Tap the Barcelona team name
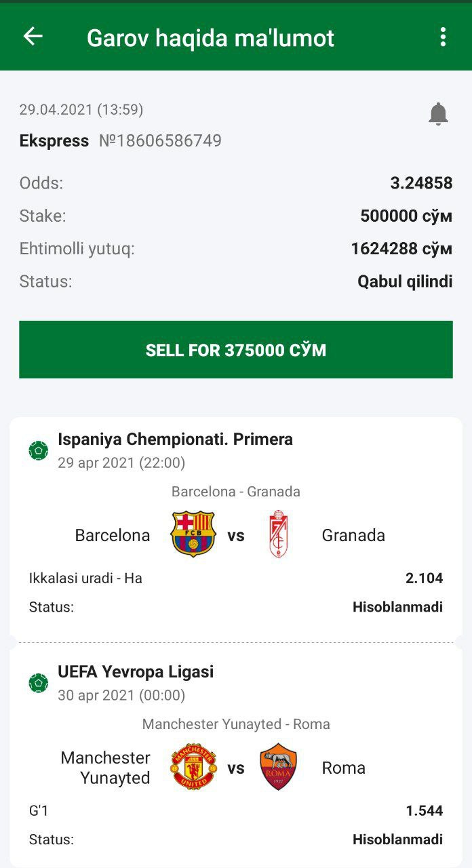The image size is (472, 868). pos(113,535)
